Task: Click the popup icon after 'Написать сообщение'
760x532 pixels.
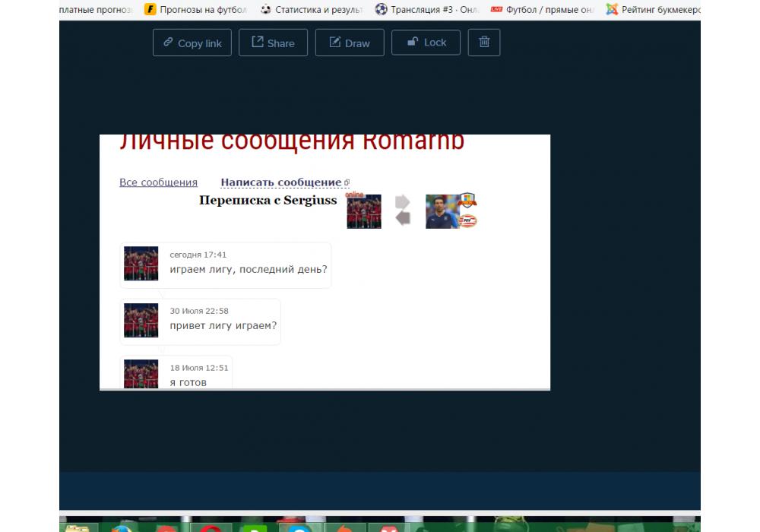Action: (x=347, y=182)
